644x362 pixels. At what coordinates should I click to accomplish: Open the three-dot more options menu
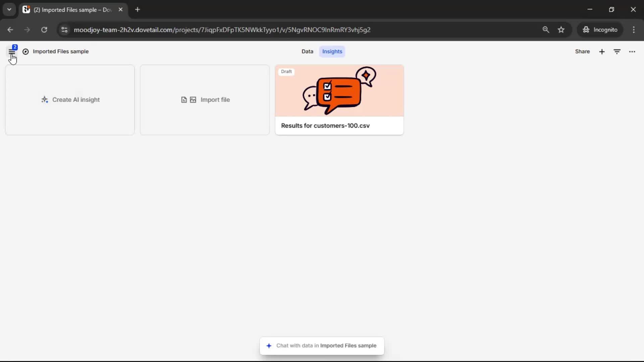pyautogui.click(x=632, y=52)
